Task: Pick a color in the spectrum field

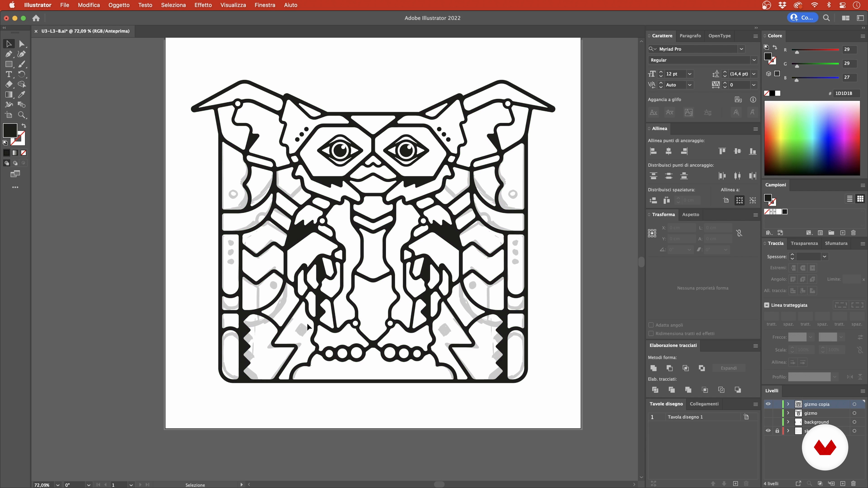Action: (812, 138)
